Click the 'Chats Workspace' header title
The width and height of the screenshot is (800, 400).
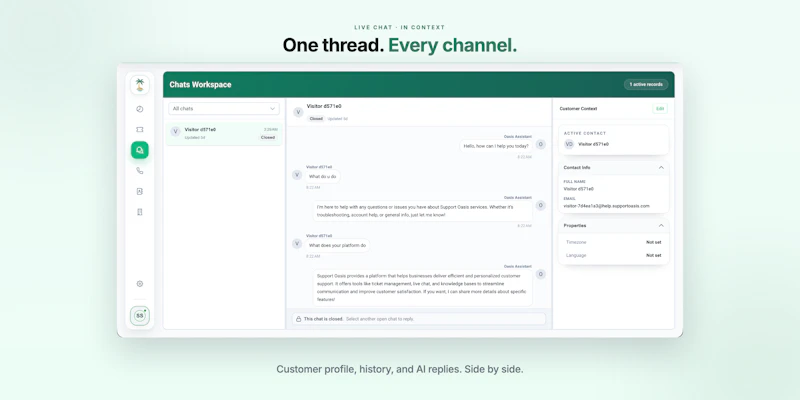[201, 85]
